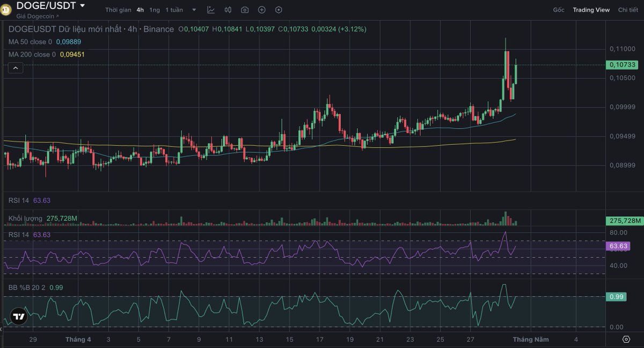Click the green 0,10733 price tag on scale
The image size is (644, 348).
[x=623, y=65]
